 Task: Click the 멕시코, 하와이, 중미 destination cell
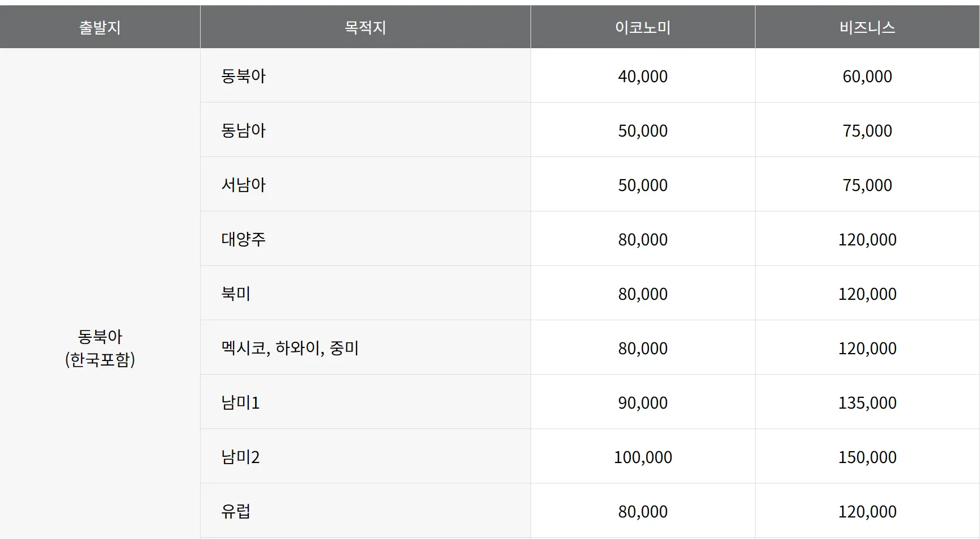click(x=290, y=348)
